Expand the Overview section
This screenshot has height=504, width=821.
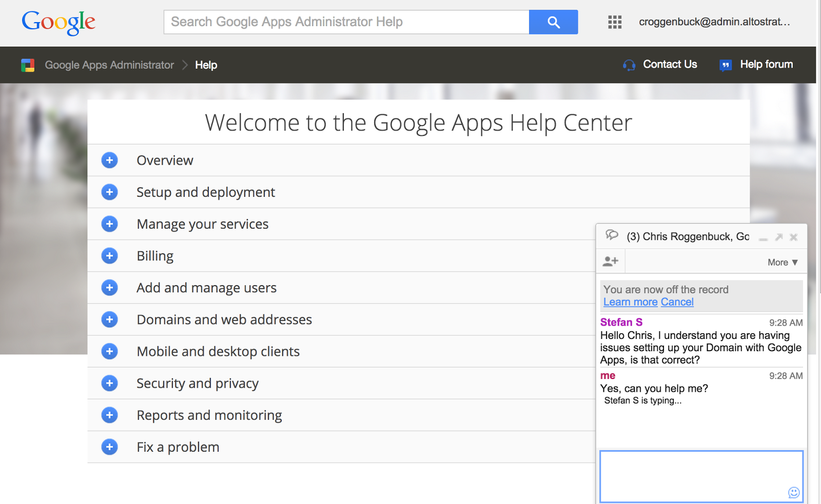109,160
